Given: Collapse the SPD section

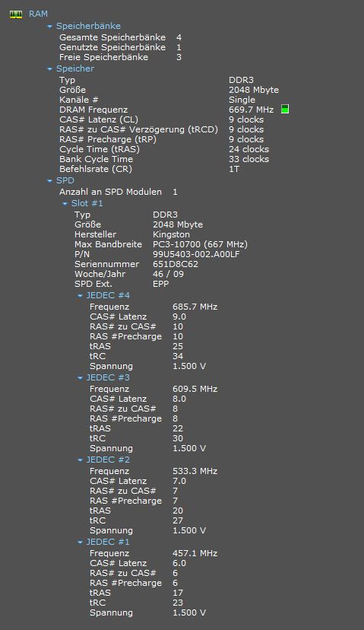Looking at the screenshot, I should pos(49,181).
